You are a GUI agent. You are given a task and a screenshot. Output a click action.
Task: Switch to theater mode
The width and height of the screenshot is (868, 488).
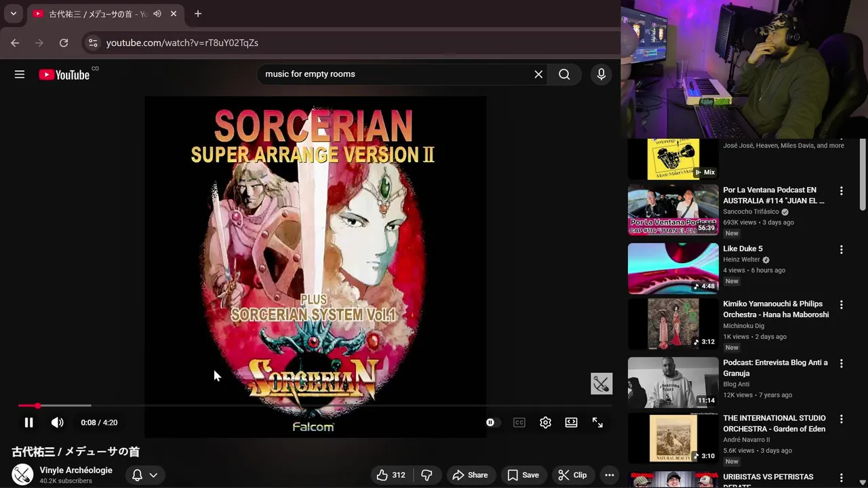[571, 422]
